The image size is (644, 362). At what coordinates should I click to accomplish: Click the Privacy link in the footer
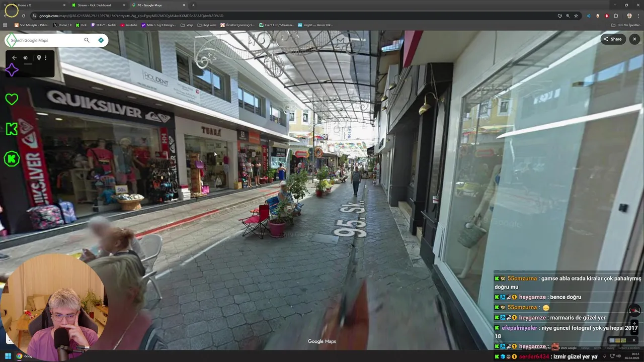(x=610, y=348)
